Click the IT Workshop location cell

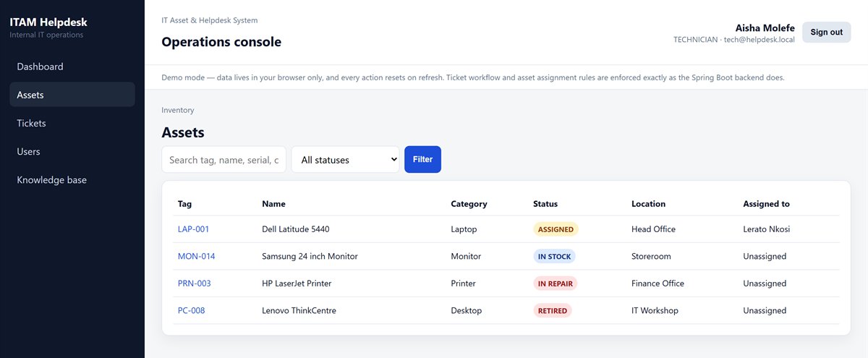pos(655,310)
